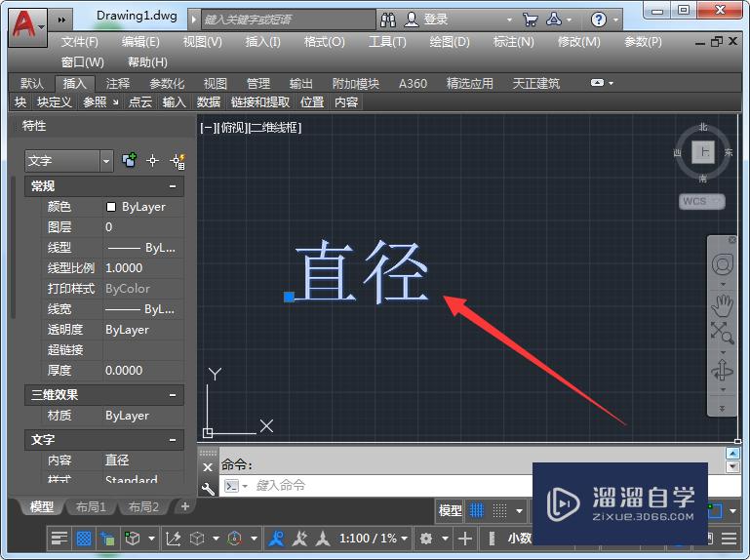Click the workspace switching gear icon
The height and width of the screenshot is (560, 750).
click(425, 539)
